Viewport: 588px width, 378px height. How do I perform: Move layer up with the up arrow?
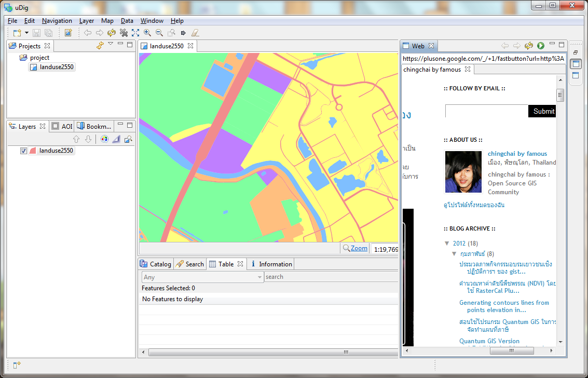tap(76, 139)
